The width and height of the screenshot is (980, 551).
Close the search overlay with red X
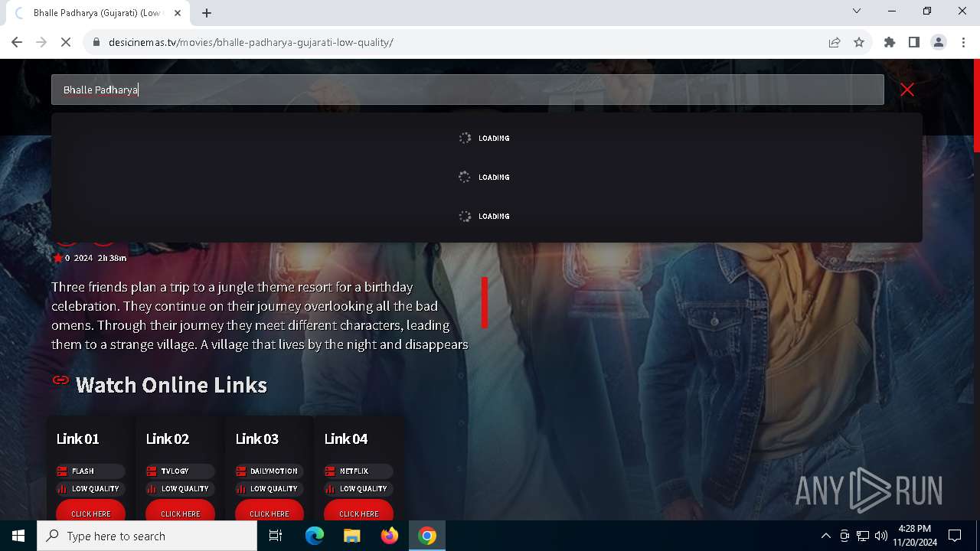(907, 90)
